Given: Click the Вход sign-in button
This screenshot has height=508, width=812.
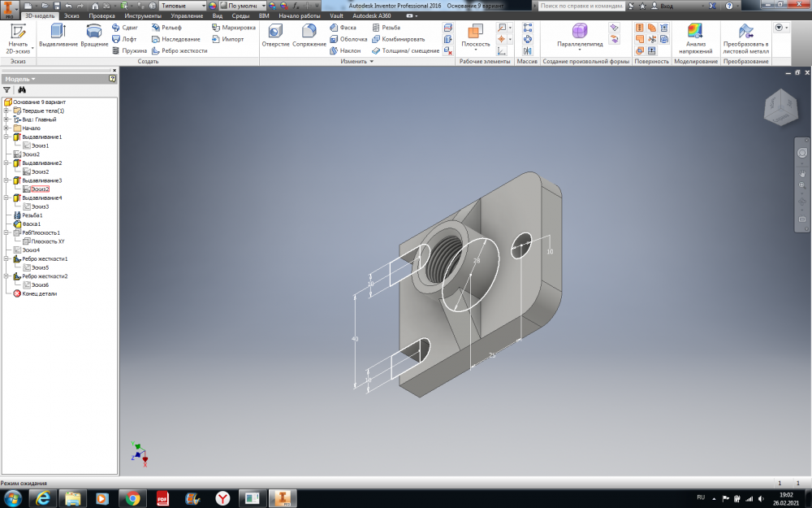Looking at the screenshot, I should tap(666, 6).
